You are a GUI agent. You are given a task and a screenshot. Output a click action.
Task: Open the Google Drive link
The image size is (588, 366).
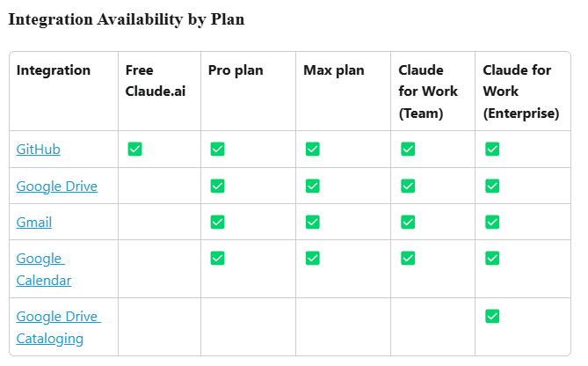point(56,186)
